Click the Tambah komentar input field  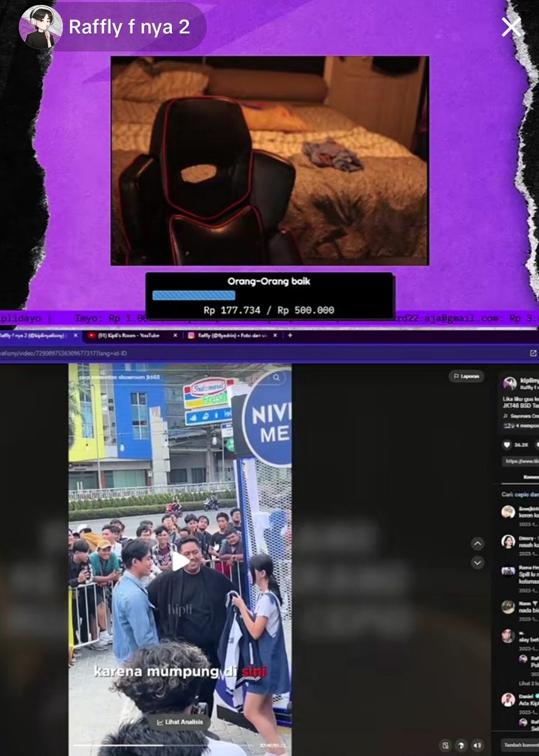pos(520,745)
